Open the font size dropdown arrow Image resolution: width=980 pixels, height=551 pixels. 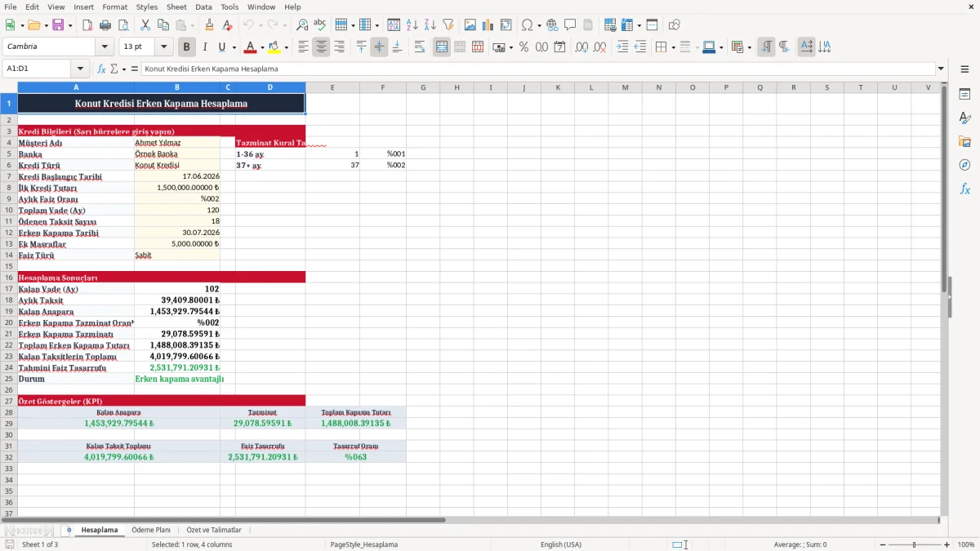(164, 47)
